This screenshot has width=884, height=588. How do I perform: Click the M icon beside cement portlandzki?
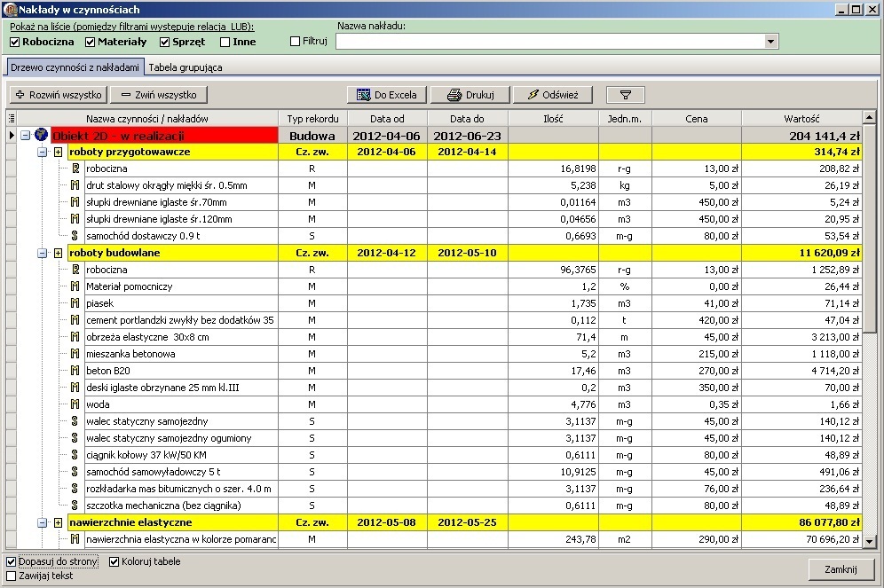tap(75, 320)
